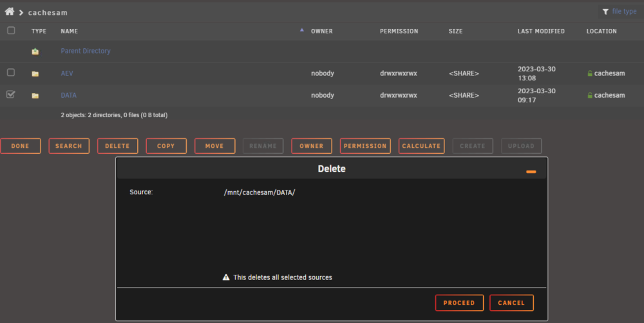Click the name column sort arrow
The height and width of the screenshot is (323, 644).
pyautogui.click(x=302, y=30)
